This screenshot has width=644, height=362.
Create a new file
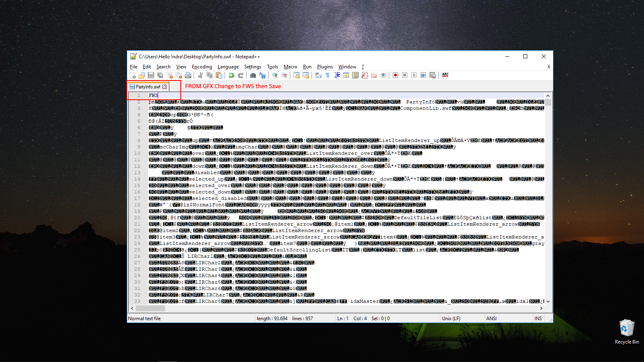click(133, 75)
